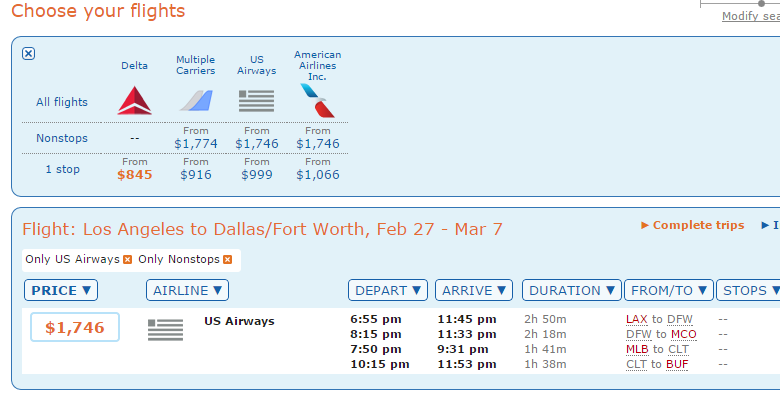Sort flights by ARRIVE time

pyautogui.click(x=474, y=290)
